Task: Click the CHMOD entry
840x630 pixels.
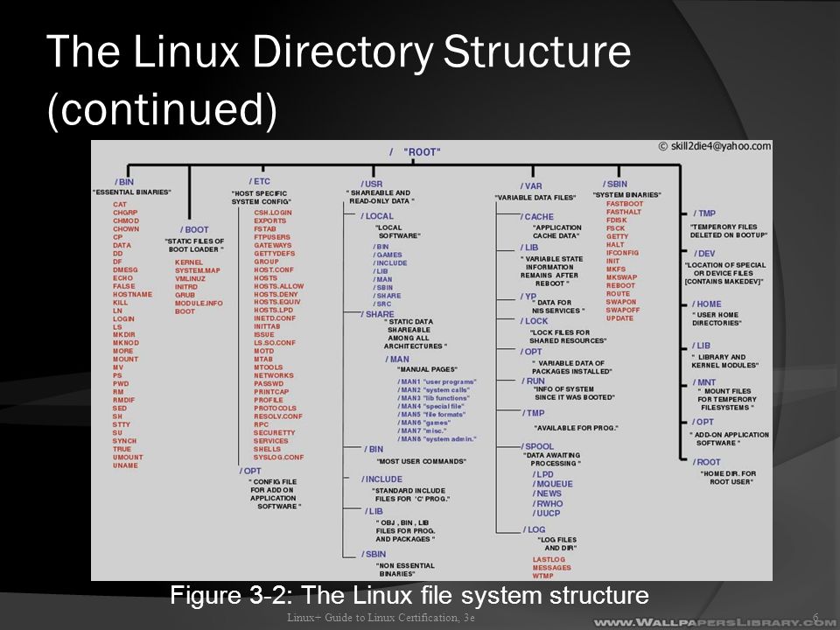Action: click(x=126, y=220)
